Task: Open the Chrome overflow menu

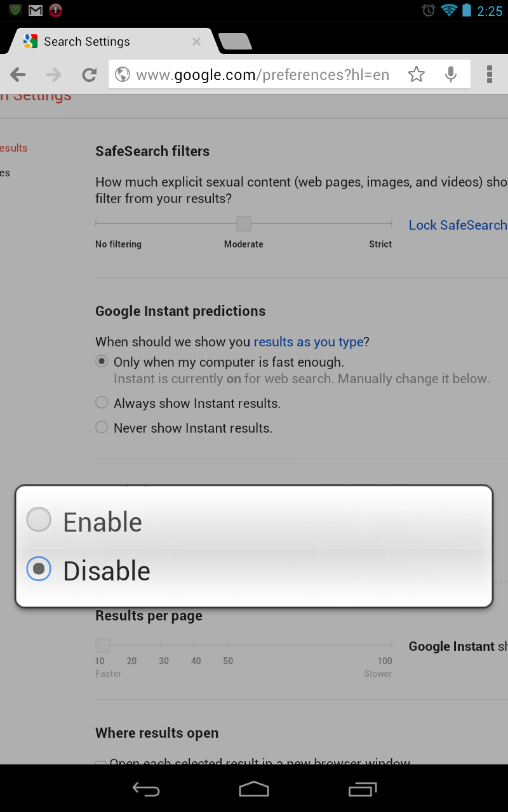Action: (x=489, y=74)
